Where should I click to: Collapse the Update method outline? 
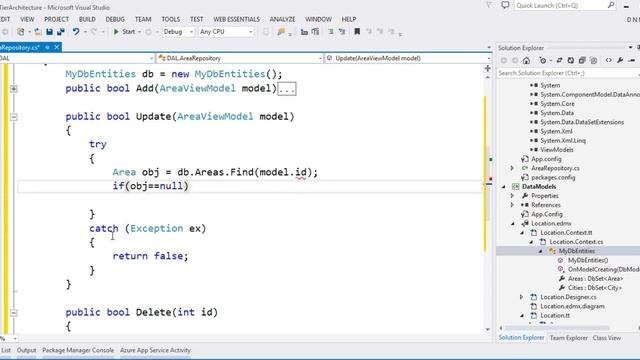click(13, 117)
